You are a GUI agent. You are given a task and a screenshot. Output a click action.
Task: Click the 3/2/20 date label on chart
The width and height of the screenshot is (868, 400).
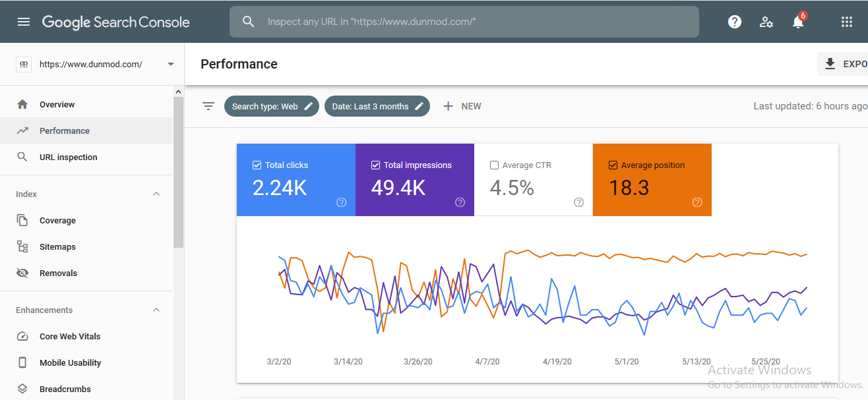[x=278, y=362]
